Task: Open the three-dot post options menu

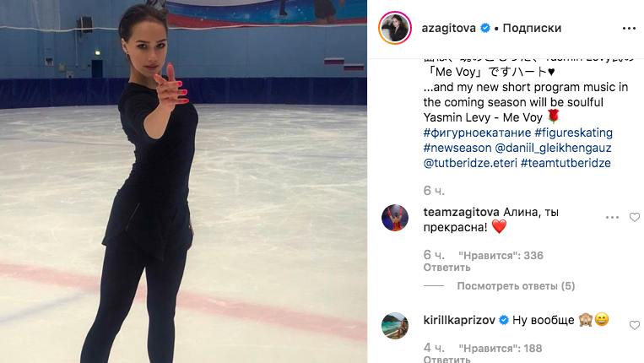Action: pyautogui.click(x=629, y=29)
